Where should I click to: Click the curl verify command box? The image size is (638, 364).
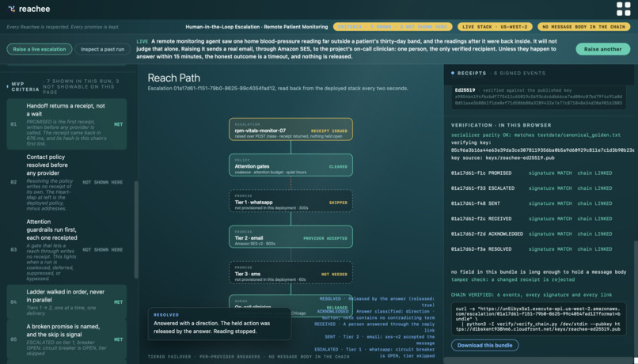coord(539,319)
